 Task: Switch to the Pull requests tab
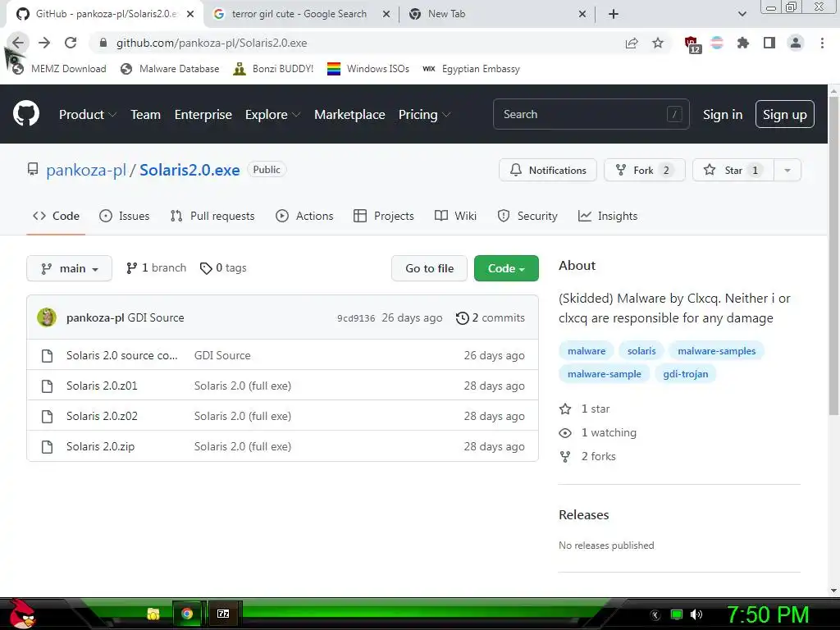[x=212, y=216]
